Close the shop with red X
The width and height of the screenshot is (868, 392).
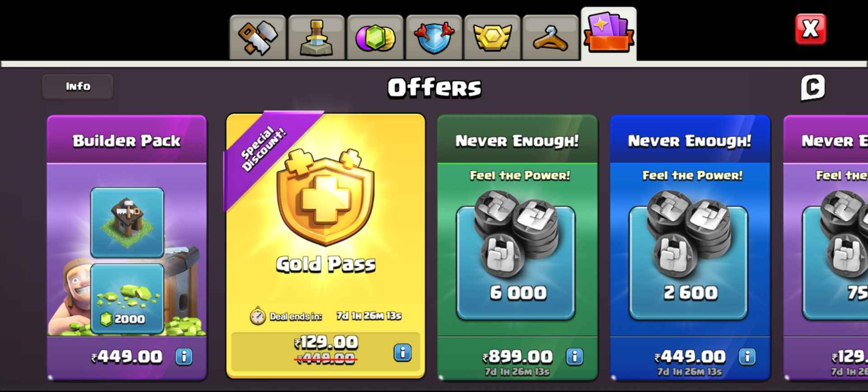point(811,29)
